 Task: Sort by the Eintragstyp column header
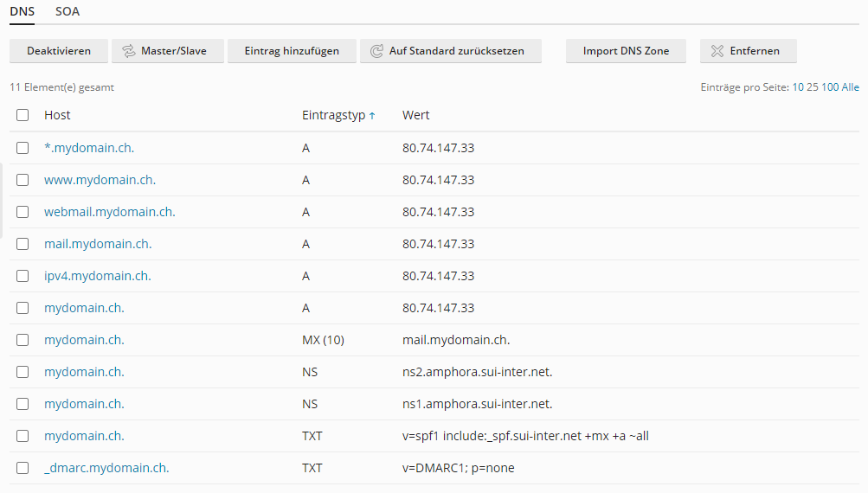point(333,115)
